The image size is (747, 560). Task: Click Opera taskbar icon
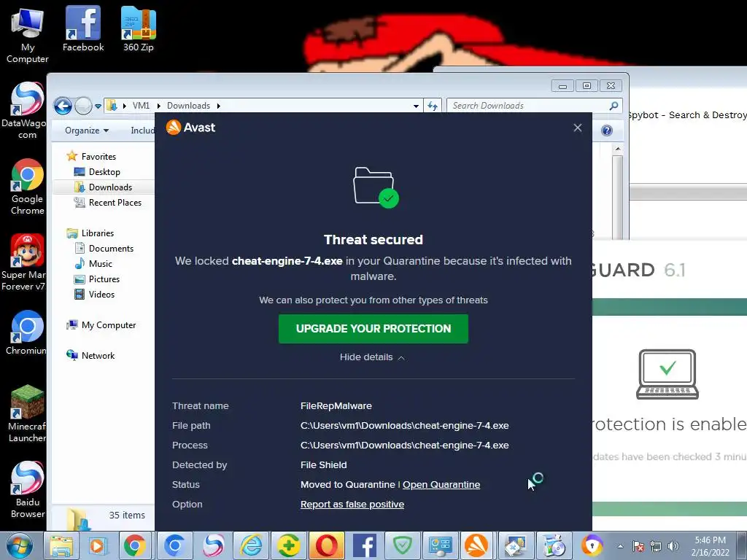point(327,545)
